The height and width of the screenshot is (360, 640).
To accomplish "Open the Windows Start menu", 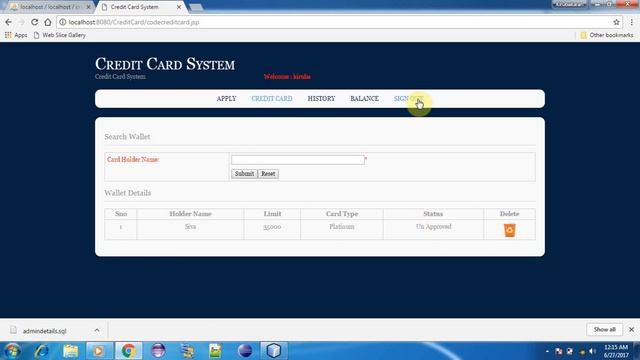I will 12,351.
